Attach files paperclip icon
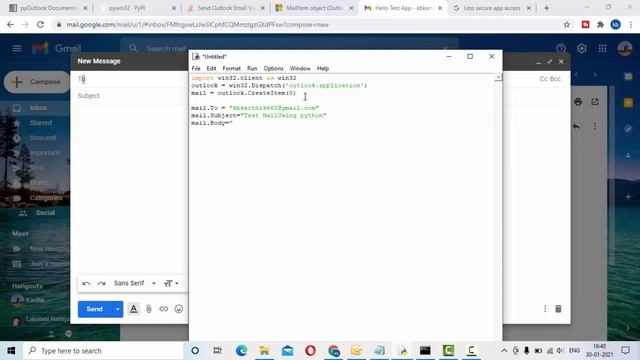The image size is (640, 360). coord(149,309)
